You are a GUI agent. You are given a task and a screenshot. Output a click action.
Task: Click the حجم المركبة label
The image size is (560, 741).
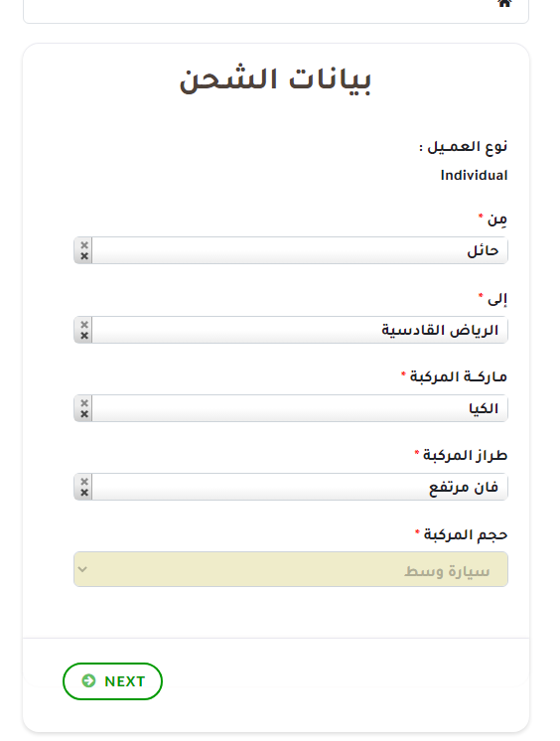tap(466, 535)
